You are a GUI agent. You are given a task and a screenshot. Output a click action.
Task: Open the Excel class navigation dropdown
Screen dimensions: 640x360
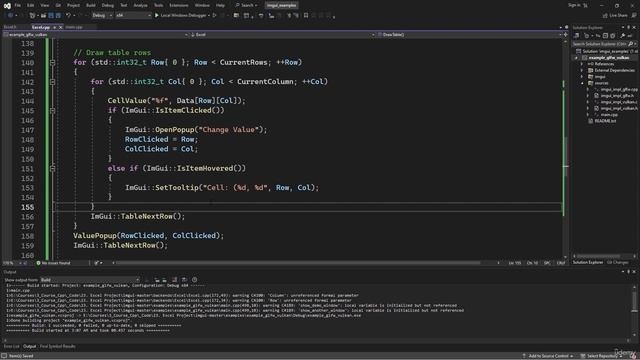click(282, 35)
